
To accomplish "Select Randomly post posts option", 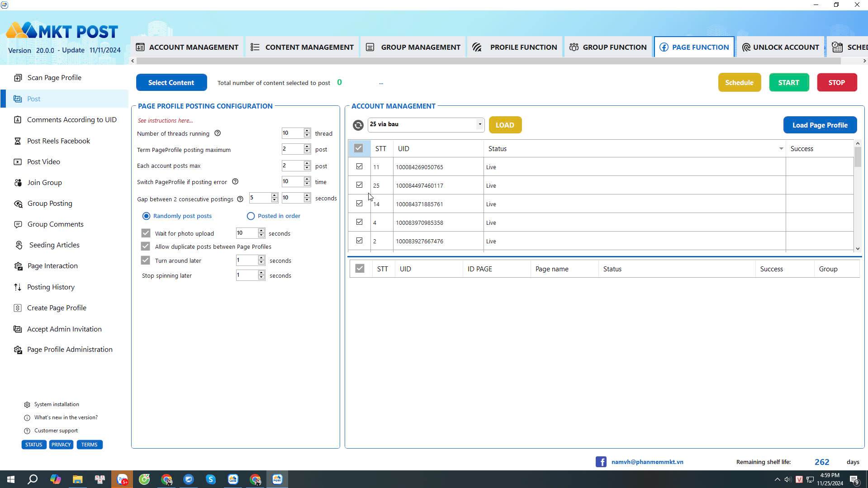I will tap(146, 216).
